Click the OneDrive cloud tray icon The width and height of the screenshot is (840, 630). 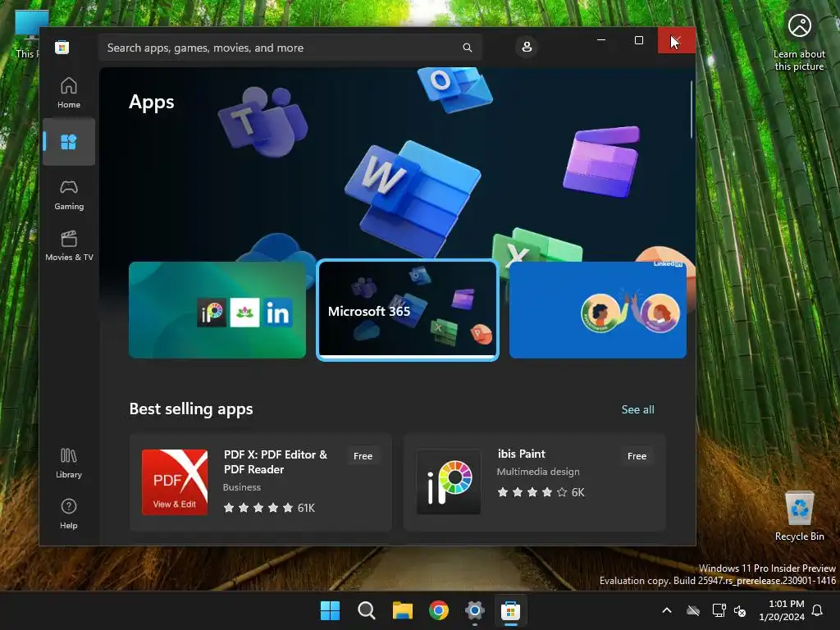click(693, 610)
